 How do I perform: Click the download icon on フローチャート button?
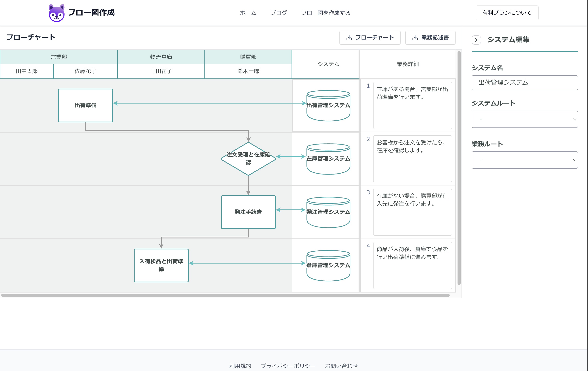click(349, 38)
